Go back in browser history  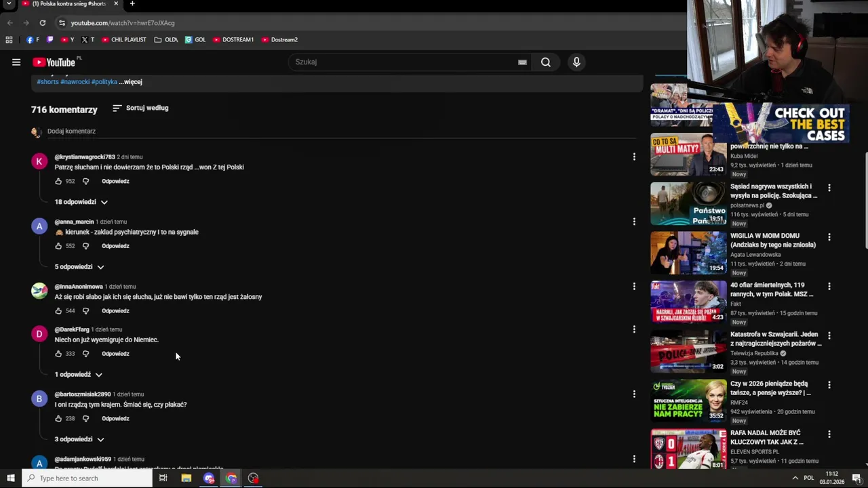coord(9,23)
